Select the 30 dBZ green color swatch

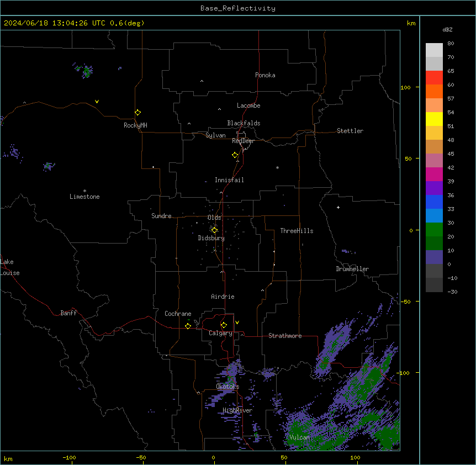click(434, 230)
